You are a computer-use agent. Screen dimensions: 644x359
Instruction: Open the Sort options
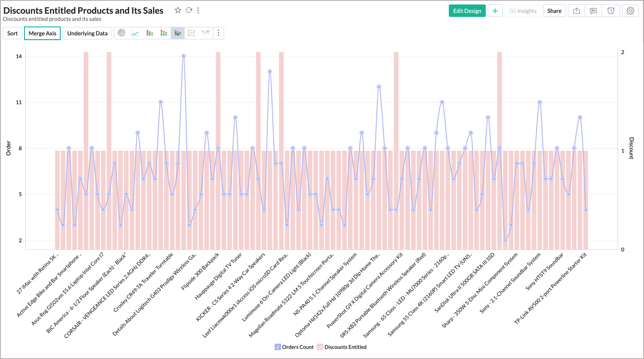12,33
